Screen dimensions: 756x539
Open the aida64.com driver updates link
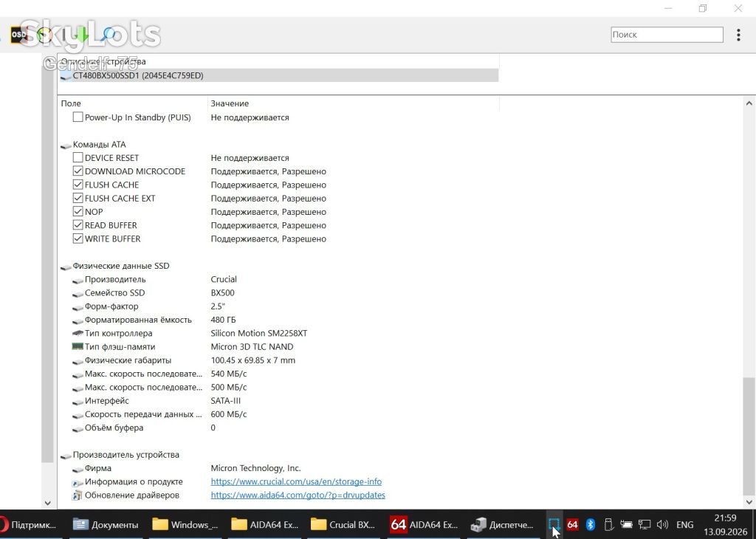(298, 495)
